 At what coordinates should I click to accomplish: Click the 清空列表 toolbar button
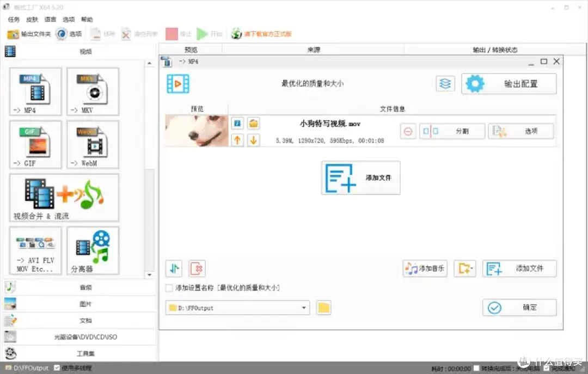pyautogui.click(x=139, y=34)
